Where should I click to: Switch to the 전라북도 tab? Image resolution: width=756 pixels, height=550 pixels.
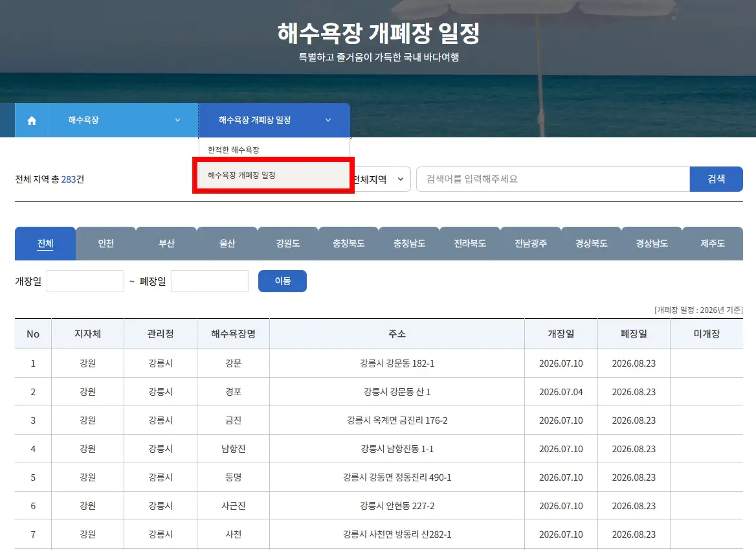pyautogui.click(x=470, y=244)
